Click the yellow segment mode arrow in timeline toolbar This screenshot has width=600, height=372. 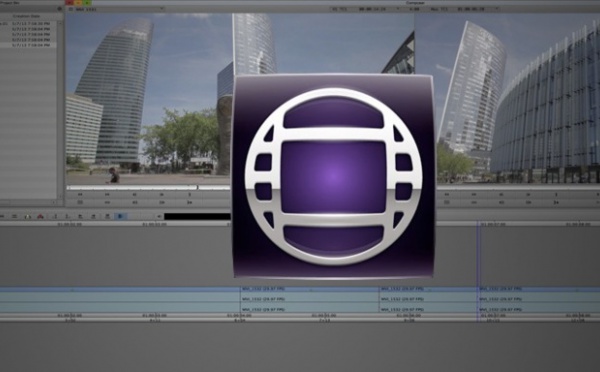click(28, 217)
